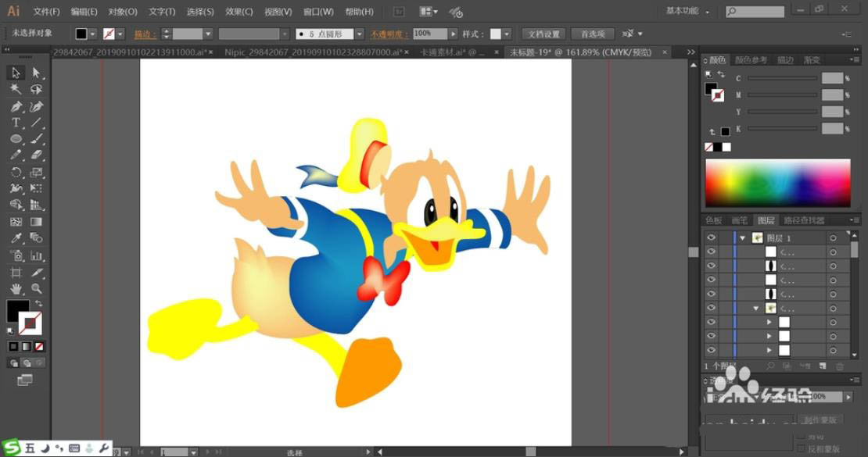Click the C (cyan) slider track
The width and height of the screenshot is (868, 457).
tap(782, 79)
